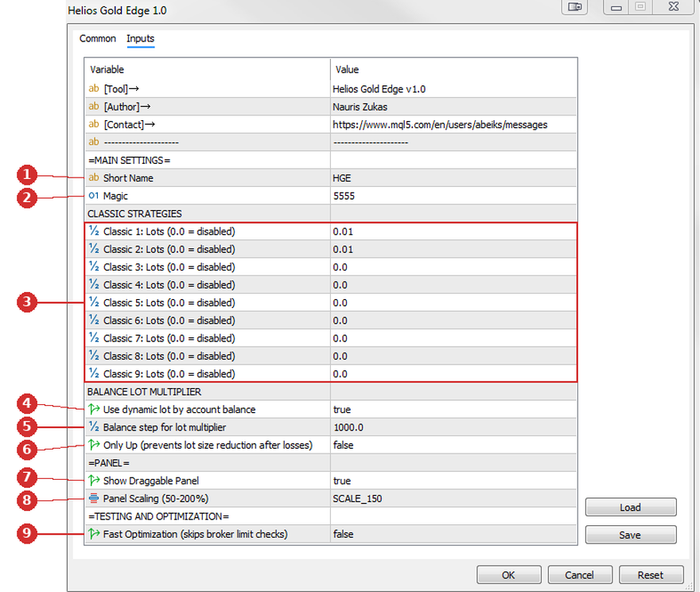This screenshot has height=592, width=700.
Task: Click the Cancel button
Action: (579, 574)
